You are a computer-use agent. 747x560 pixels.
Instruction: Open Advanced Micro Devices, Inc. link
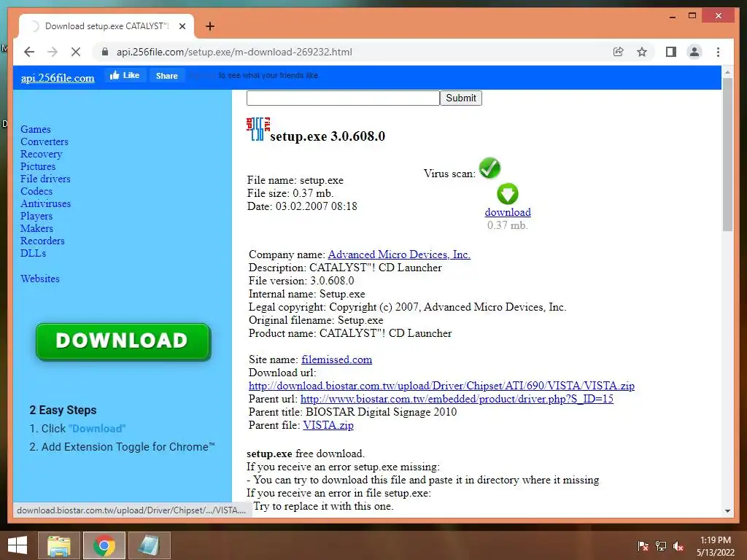(x=399, y=254)
